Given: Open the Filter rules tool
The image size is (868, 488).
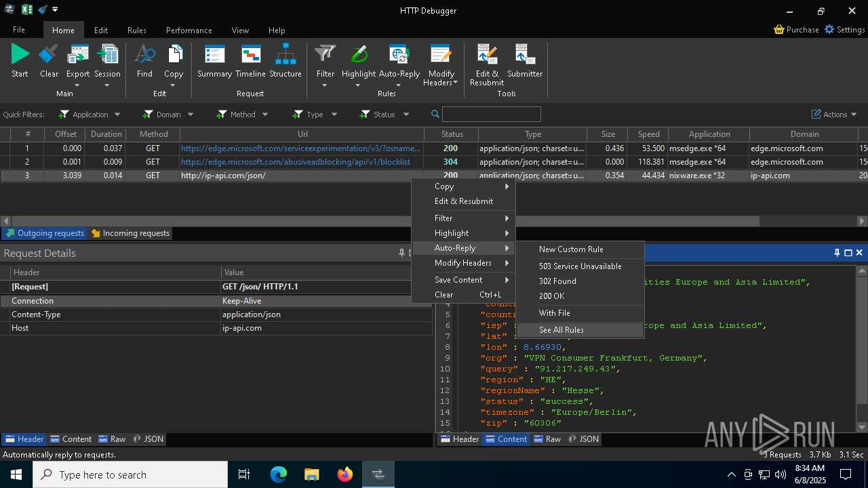Looking at the screenshot, I should point(325,66).
